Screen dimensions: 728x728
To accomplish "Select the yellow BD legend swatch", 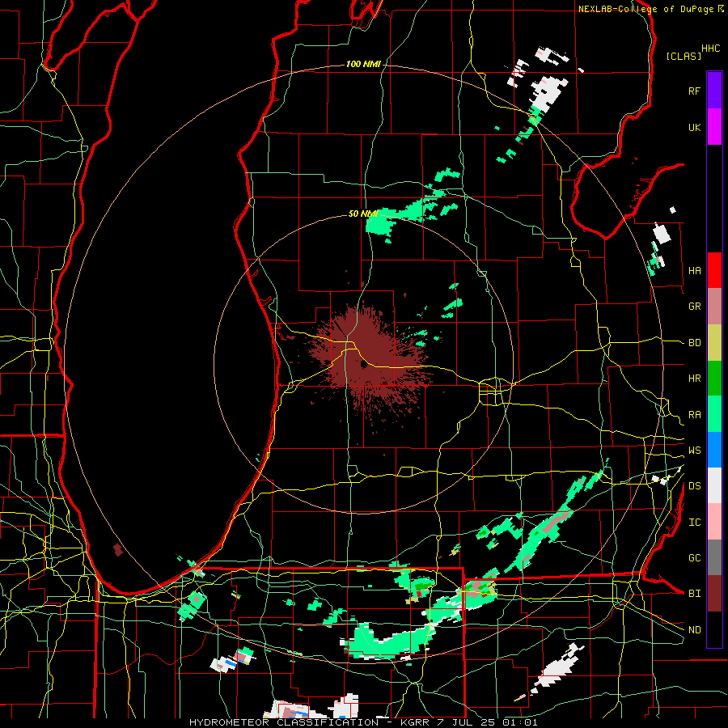I will [714, 342].
